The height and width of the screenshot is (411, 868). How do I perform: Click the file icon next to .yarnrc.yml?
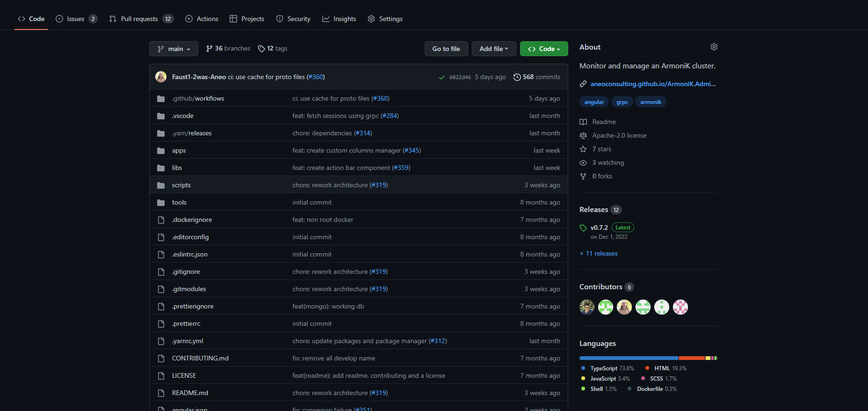click(x=161, y=341)
